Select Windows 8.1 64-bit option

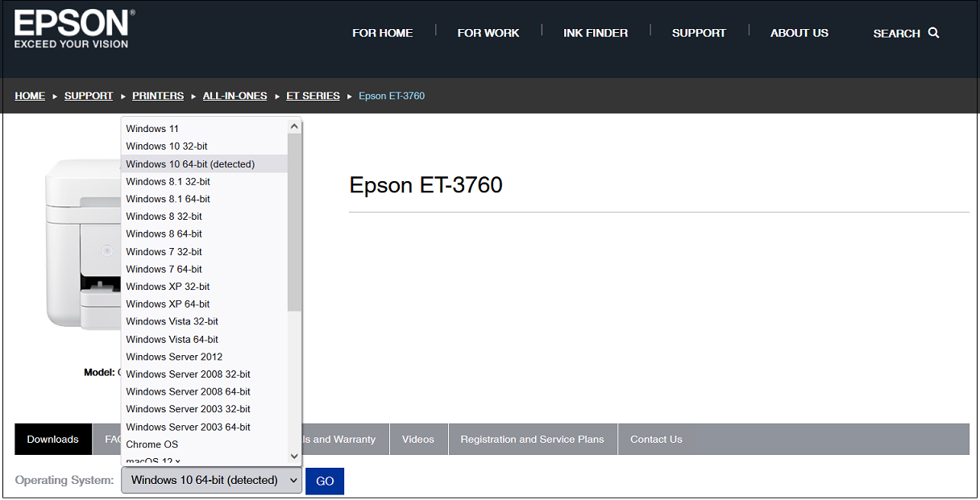coord(205,199)
